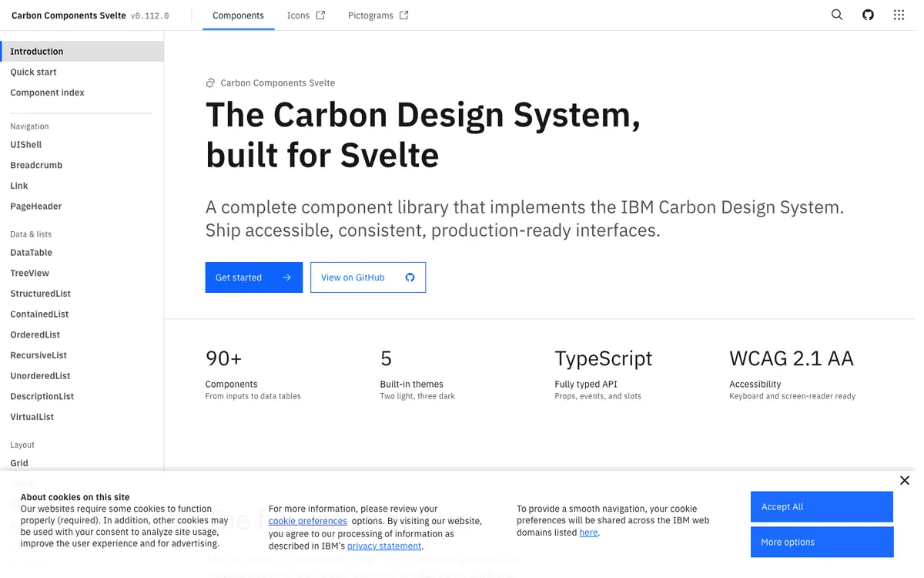The width and height of the screenshot is (924, 578).
Task: Click 'Keyboard and screen-reader ready' text
Action: [x=792, y=396]
